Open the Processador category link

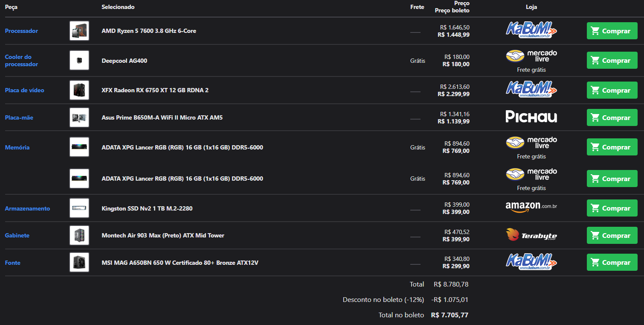click(21, 31)
